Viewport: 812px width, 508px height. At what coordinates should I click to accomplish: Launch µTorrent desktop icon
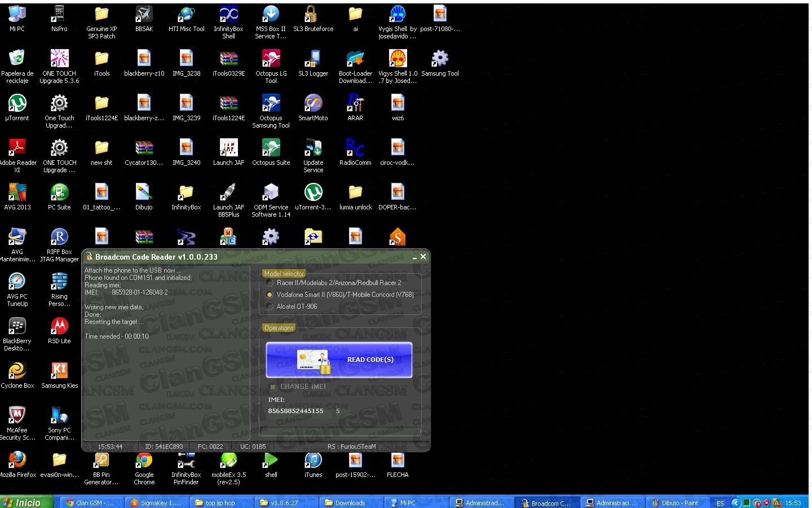[x=17, y=108]
